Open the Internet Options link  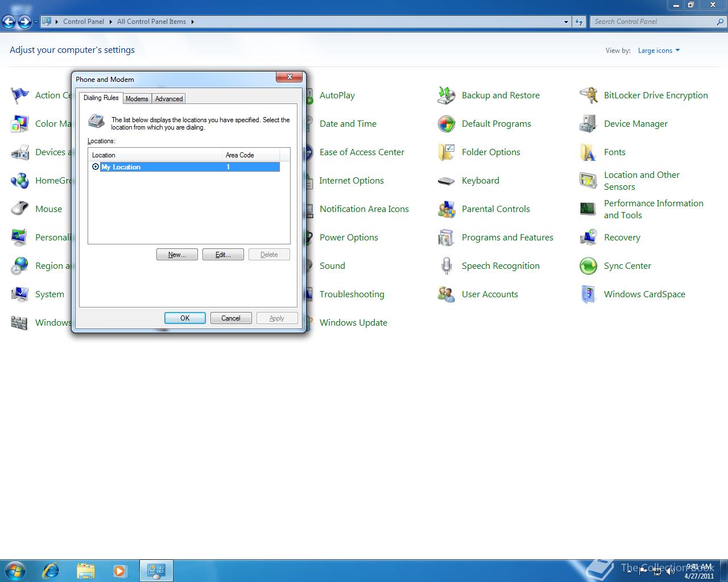tap(351, 181)
